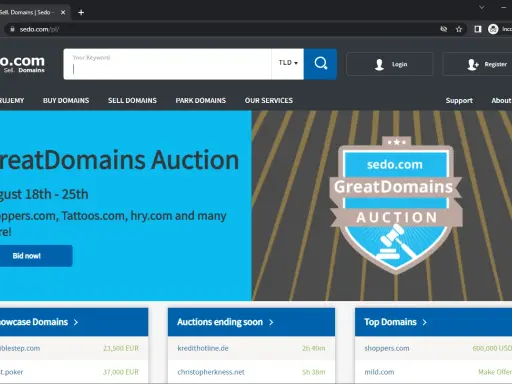Image resolution: width=512 pixels, height=384 pixels.
Task: Expand the Showcase Domains chevron arrow
Action: pos(76,322)
